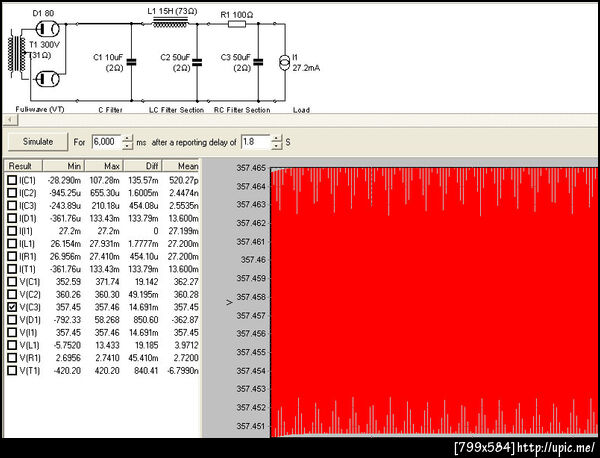This screenshot has height=458, width=600.
Task: Enable the V(D1) trace checkbox
Action: coord(12,319)
